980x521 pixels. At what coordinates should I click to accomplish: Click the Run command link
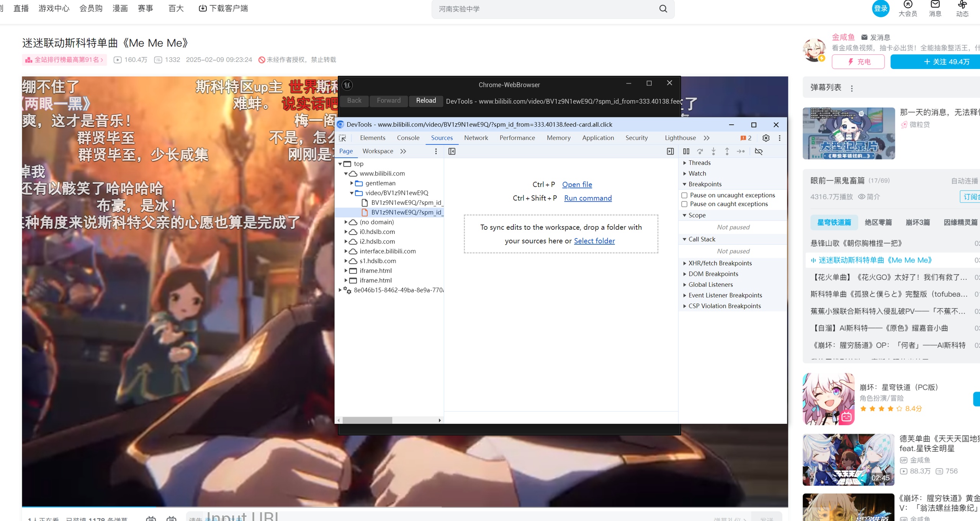(x=588, y=198)
